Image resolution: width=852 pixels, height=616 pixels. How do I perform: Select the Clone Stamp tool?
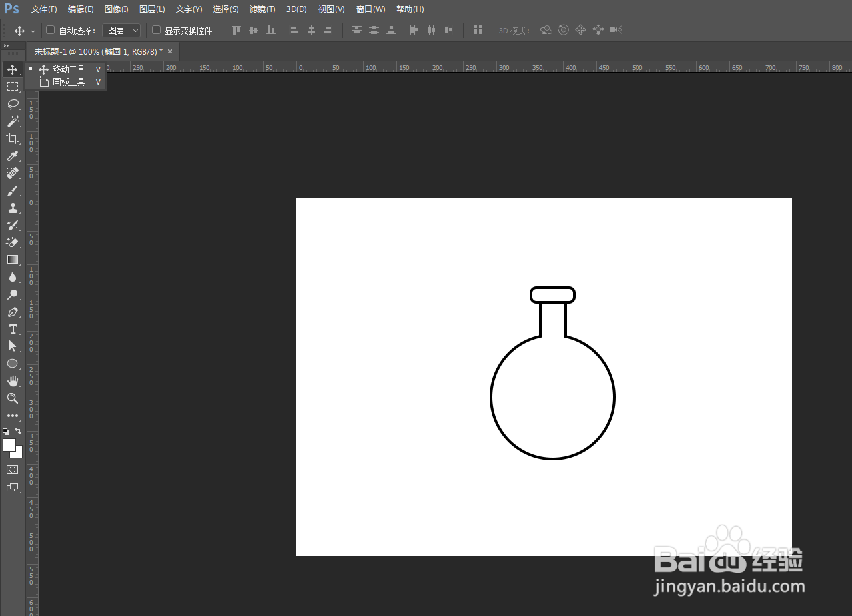point(12,208)
